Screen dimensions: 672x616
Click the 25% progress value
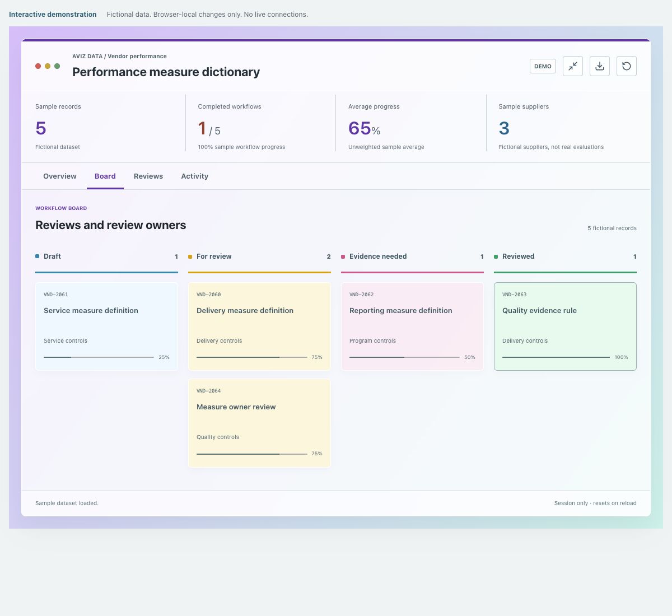[164, 357]
